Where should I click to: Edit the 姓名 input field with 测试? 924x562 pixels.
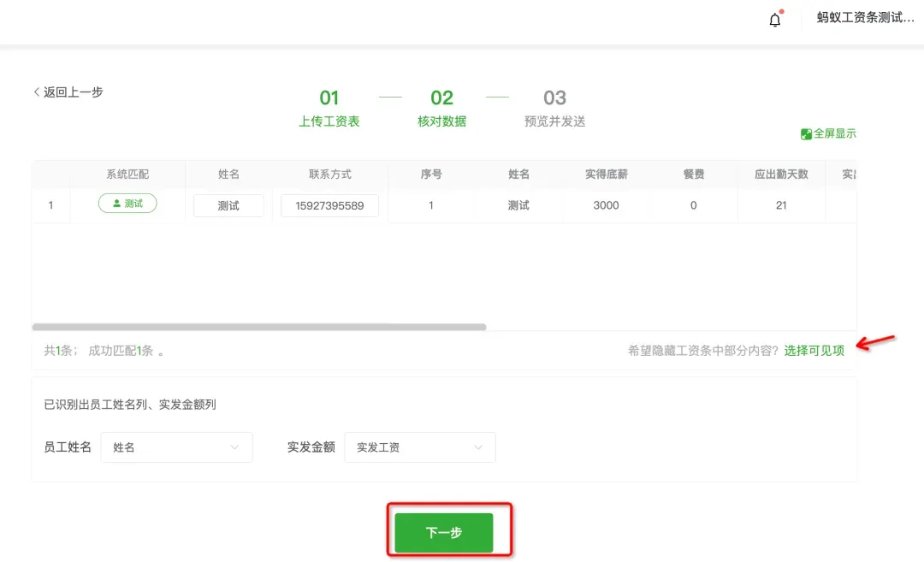pos(228,205)
